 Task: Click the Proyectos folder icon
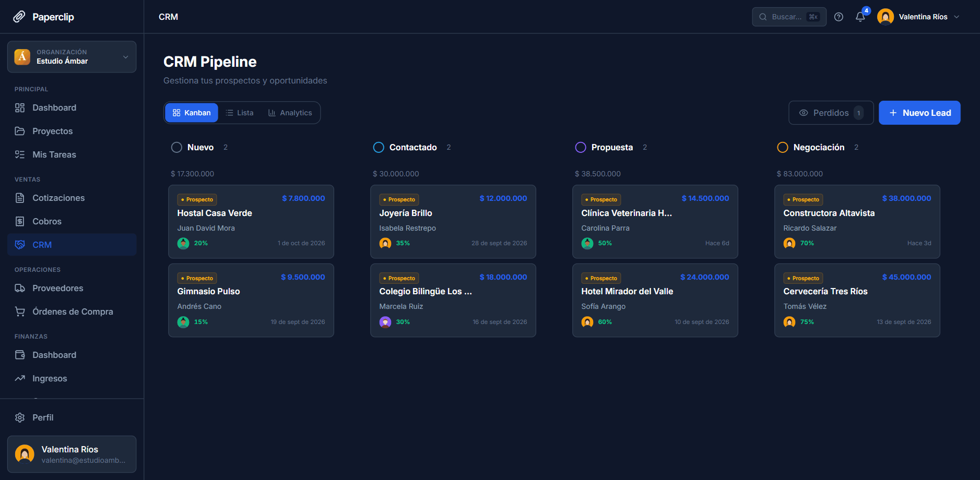(x=20, y=131)
